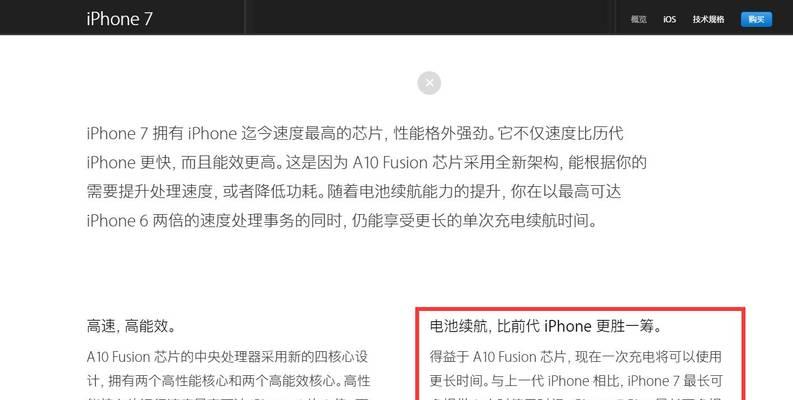Viewport: 793px width, 400px height.
Task: Select the 高速, 高能效 heading
Action: pyautogui.click(x=131, y=326)
